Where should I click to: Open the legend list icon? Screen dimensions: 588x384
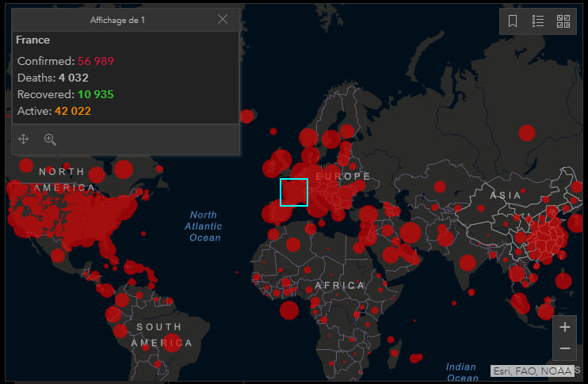(538, 21)
